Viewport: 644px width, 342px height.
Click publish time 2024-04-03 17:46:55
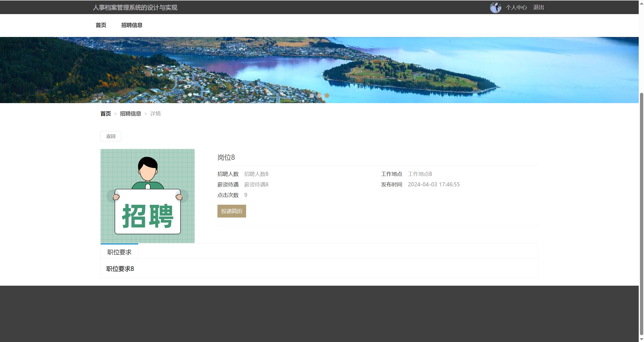pyautogui.click(x=434, y=185)
